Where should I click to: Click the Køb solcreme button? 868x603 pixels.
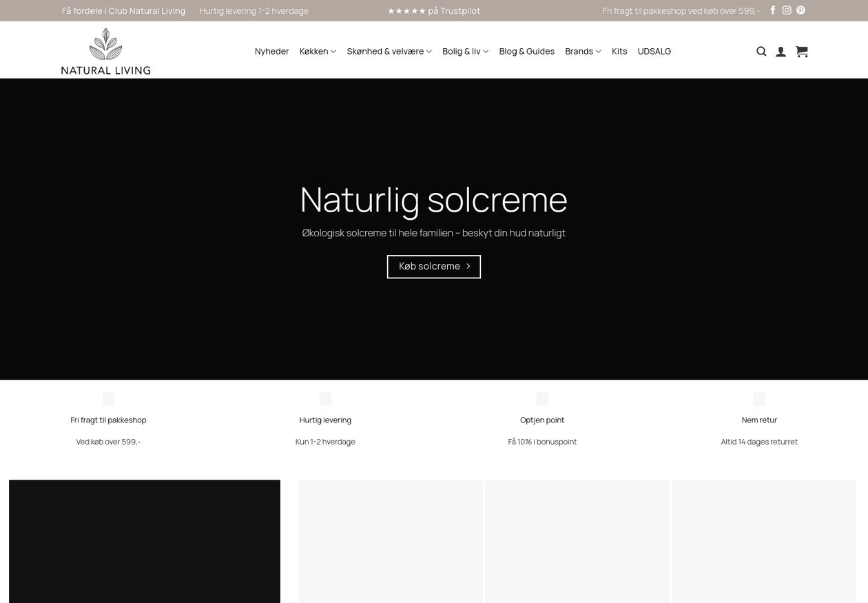point(433,267)
